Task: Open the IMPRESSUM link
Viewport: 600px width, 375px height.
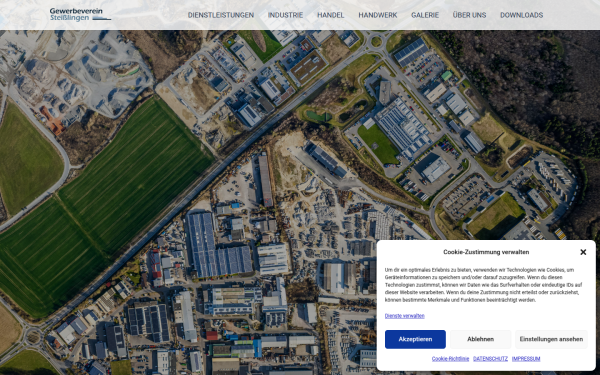Action: 526,359
